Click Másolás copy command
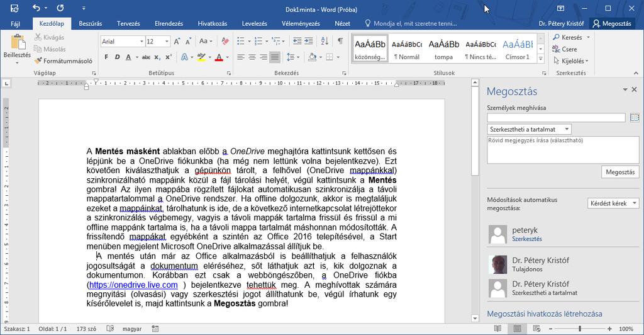The height and width of the screenshot is (335, 644). [50, 49]
